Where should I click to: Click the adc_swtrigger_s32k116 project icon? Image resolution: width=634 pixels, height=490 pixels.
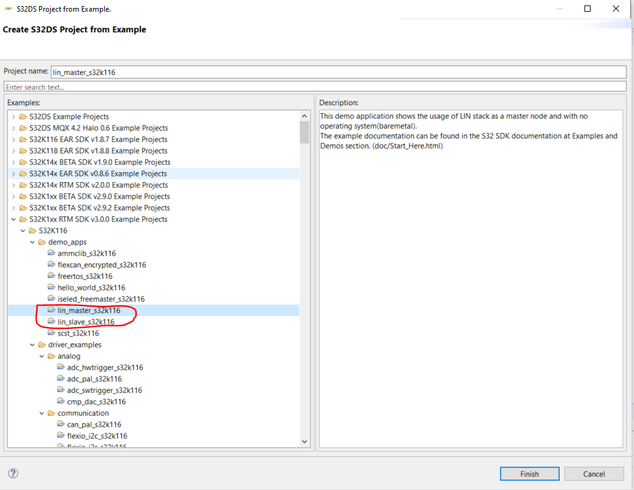coord(61,390)
